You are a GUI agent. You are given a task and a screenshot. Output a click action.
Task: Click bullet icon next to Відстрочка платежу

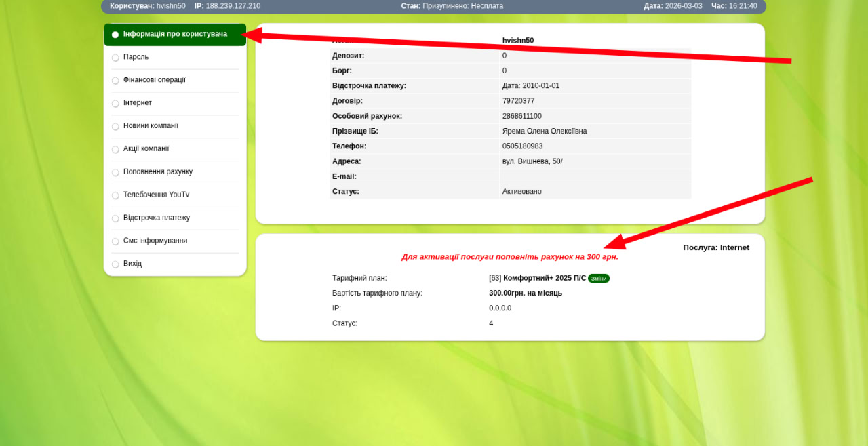coord(115,219)
